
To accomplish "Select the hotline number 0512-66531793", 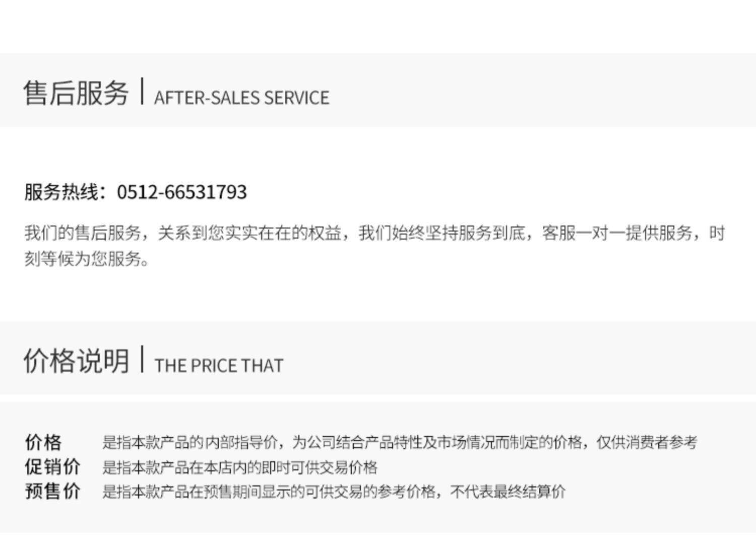I will click(x=181, y=192).
